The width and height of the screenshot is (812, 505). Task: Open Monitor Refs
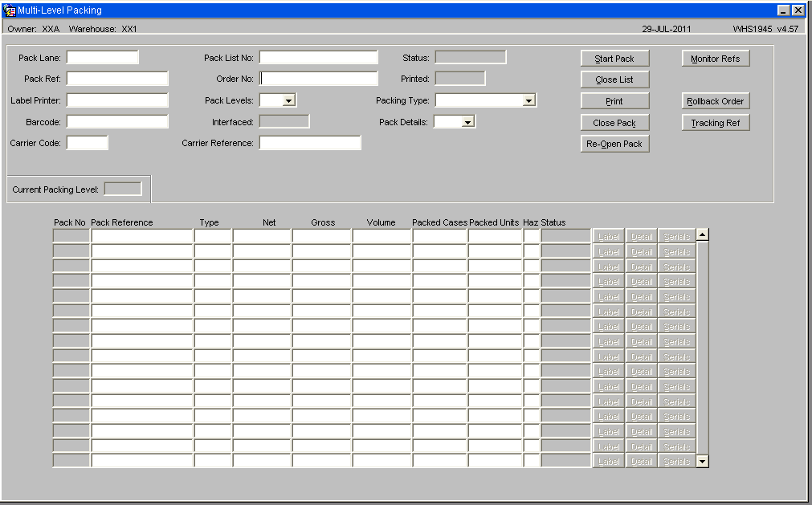coord(716,59)
